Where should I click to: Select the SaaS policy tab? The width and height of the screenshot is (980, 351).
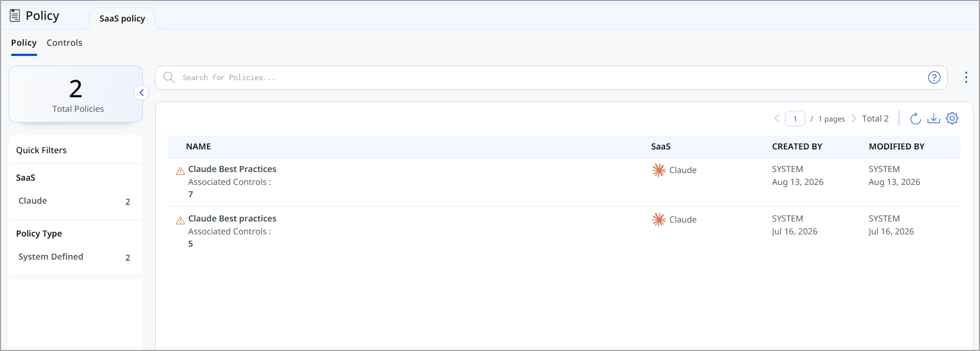pos(122,18)
